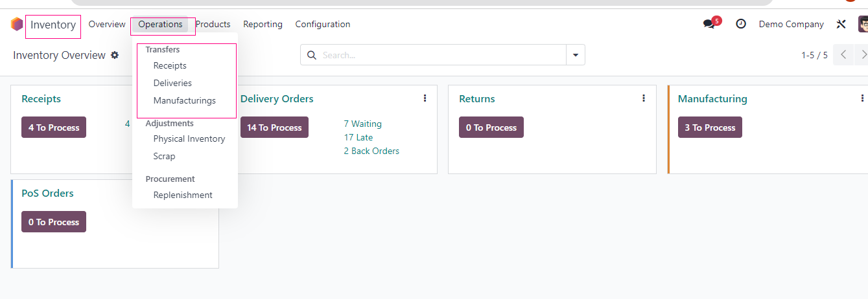The width and height of the screenshot is (868, 299).
Task: Open the Configuration menu
Action: 323,25
